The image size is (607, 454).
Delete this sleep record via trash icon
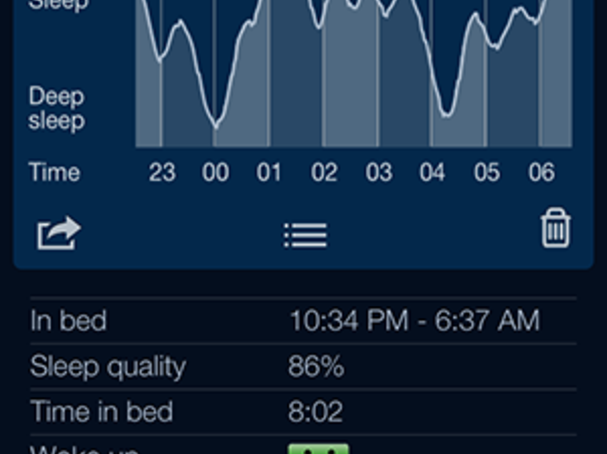(555, 229)
